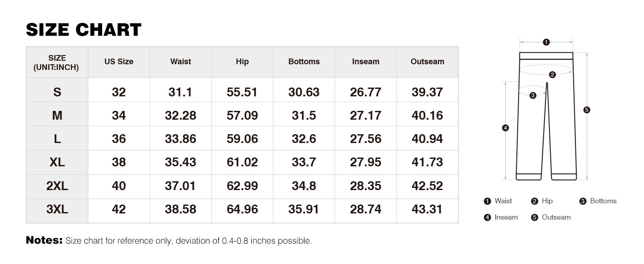644x264 pixels.
Task: Select the Outseam column header
Action: (427, 62)
